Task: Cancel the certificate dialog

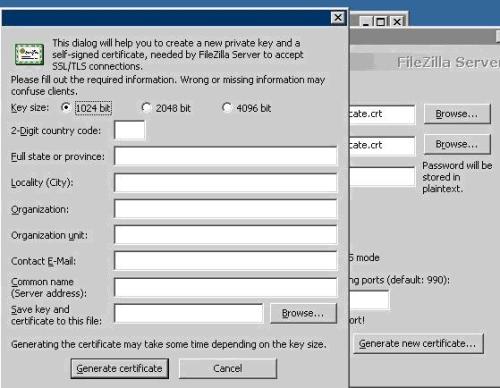Action: (x=228, y=368)
